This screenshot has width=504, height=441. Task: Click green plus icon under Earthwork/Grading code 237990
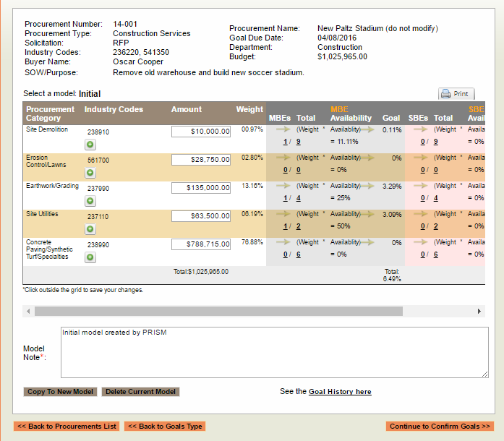coord(90,201)
